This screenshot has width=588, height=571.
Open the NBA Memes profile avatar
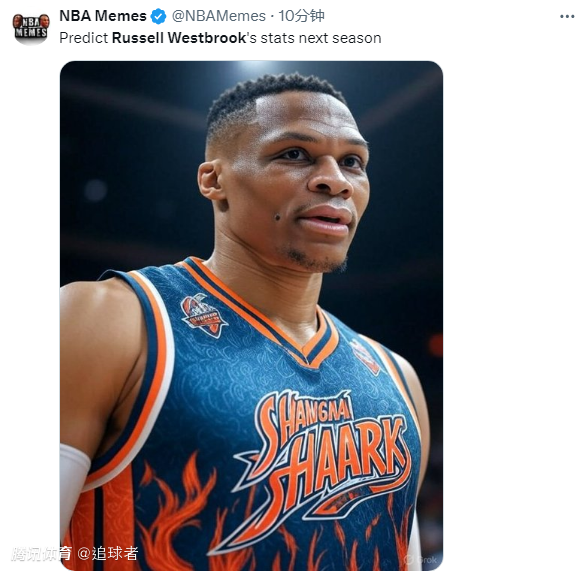[x=31, y=27]
